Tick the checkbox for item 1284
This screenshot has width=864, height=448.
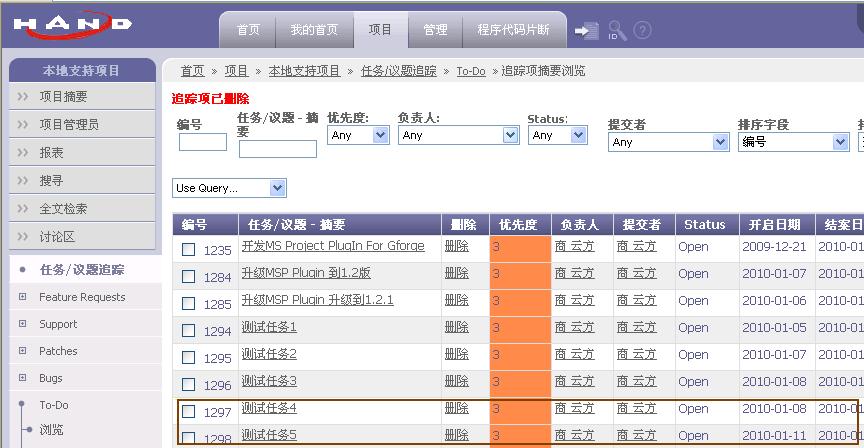(188, 277)
